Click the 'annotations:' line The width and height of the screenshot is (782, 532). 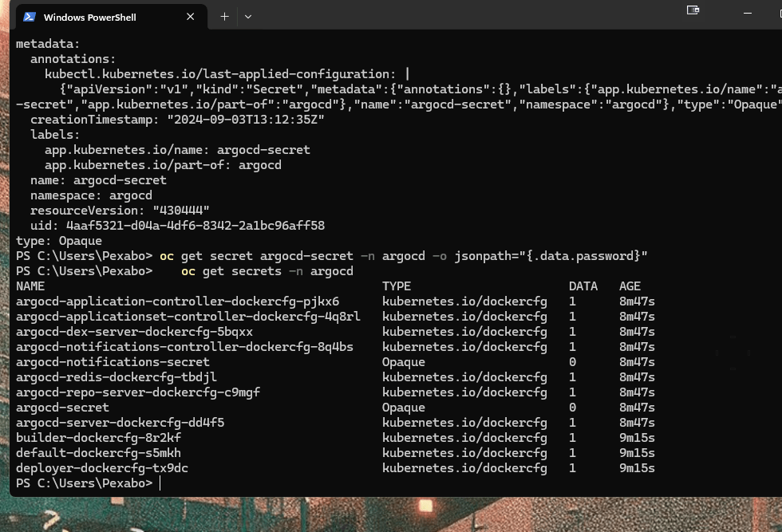coord(73,59)
